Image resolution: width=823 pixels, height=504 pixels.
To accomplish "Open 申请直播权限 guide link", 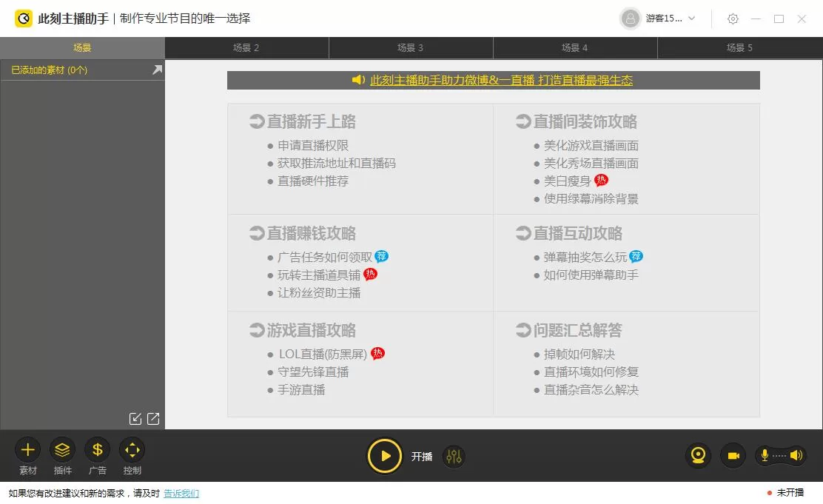I will click(313, 145).
